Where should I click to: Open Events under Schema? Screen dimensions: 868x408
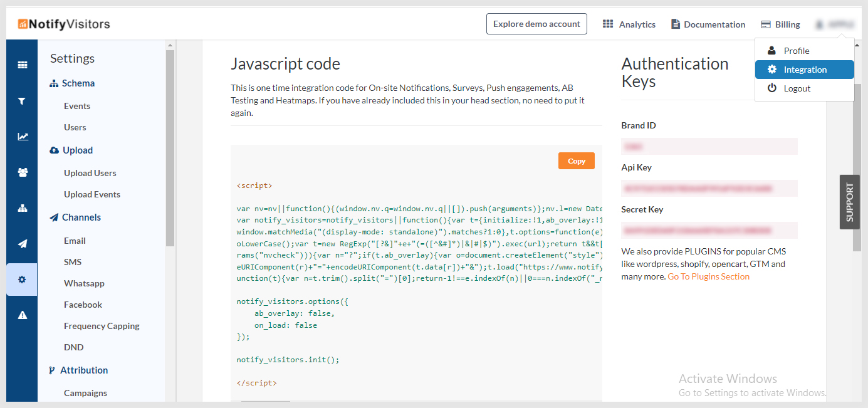click(x=77, y=106)
